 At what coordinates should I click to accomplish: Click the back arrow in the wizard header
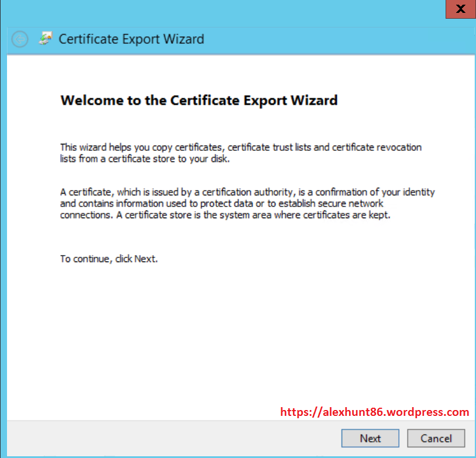click(20, 40)
